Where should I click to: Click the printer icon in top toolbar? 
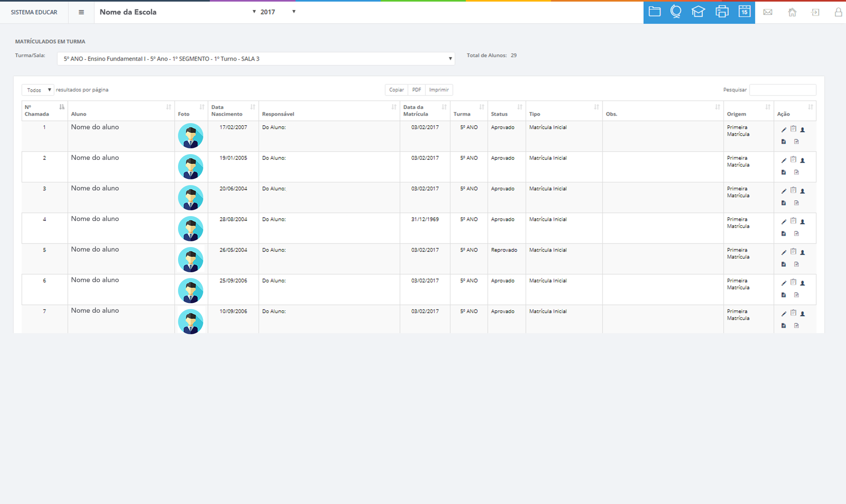[x=722, y=12]
